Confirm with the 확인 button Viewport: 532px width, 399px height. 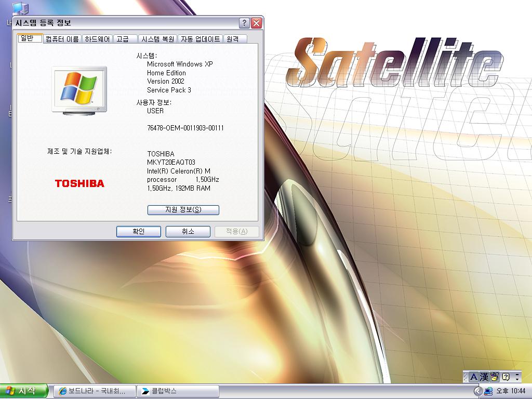tap(138, 232)
